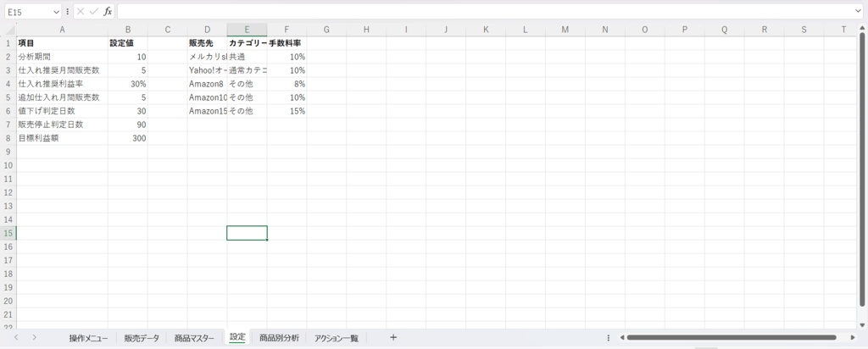The image size is (868, 349).
Task: Click the 共通 category cell
Action: point(247,57)
